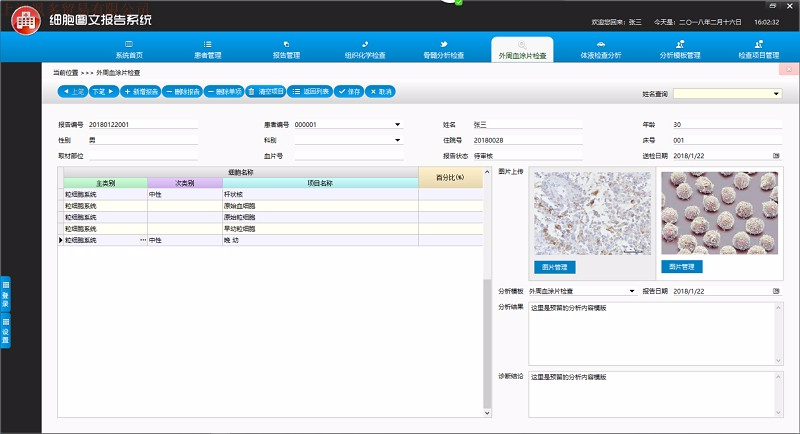The image size is (800, 434).
Task: Open the round cells thumbnail image
Action: (x=719, y=213)
